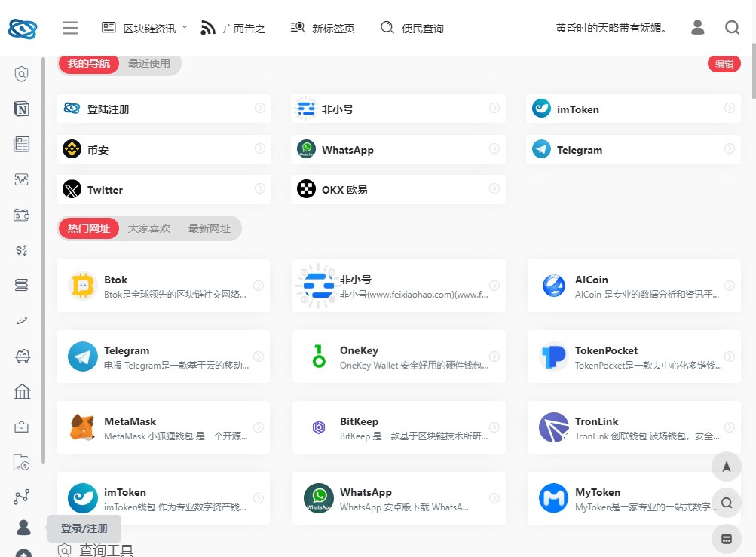
Task: Click the BitKeep logo icon
Action: click(319, 427)
